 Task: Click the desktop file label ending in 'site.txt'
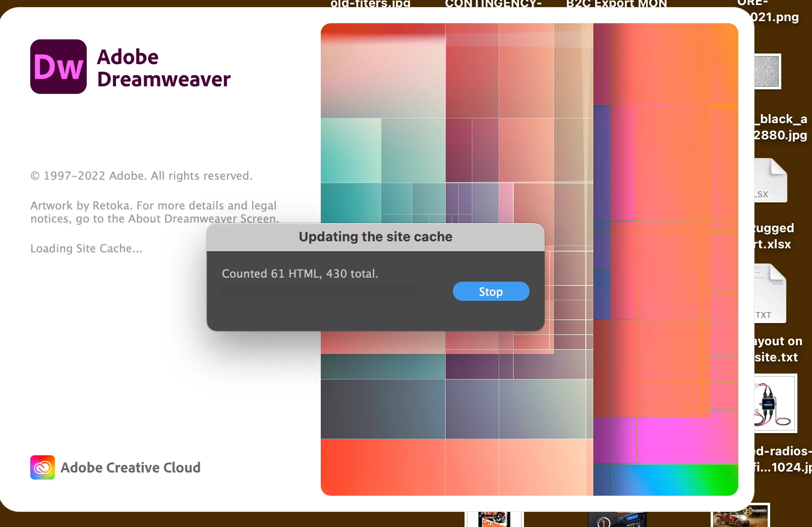coord(778,349)
